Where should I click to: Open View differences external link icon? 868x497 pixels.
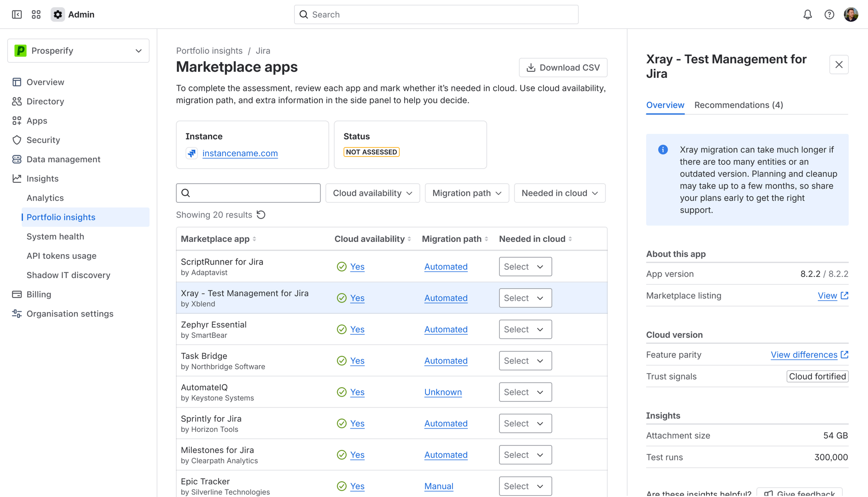[844, 355]
